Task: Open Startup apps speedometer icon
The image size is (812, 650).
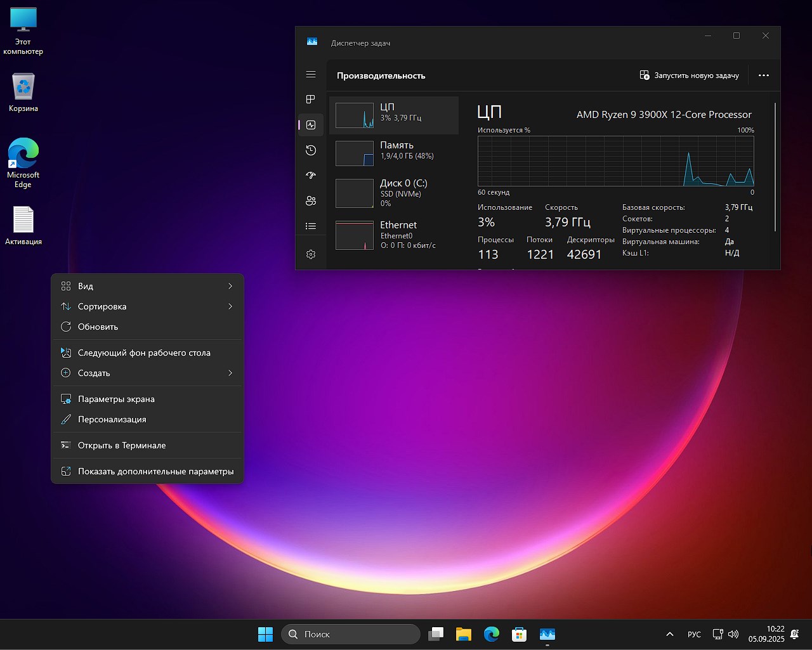Action: point(311,176)
